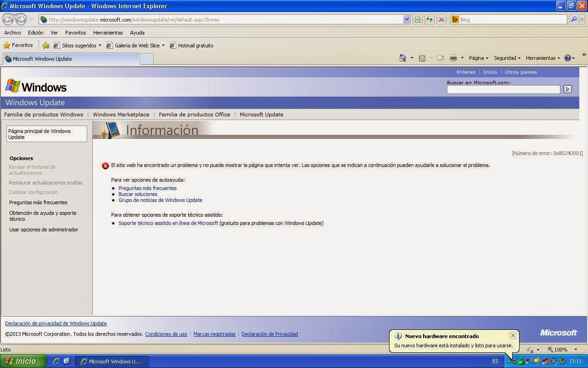This screenshot has width=588, height=368.
Task: Close the Nuevo hardware encontrado balloon
Action: (x=513, y=335)
